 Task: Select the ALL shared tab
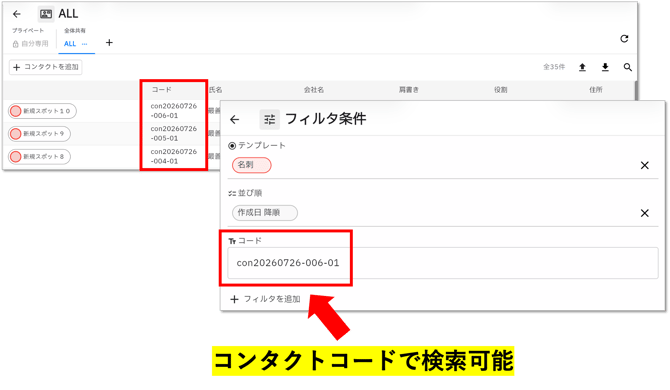70,44
